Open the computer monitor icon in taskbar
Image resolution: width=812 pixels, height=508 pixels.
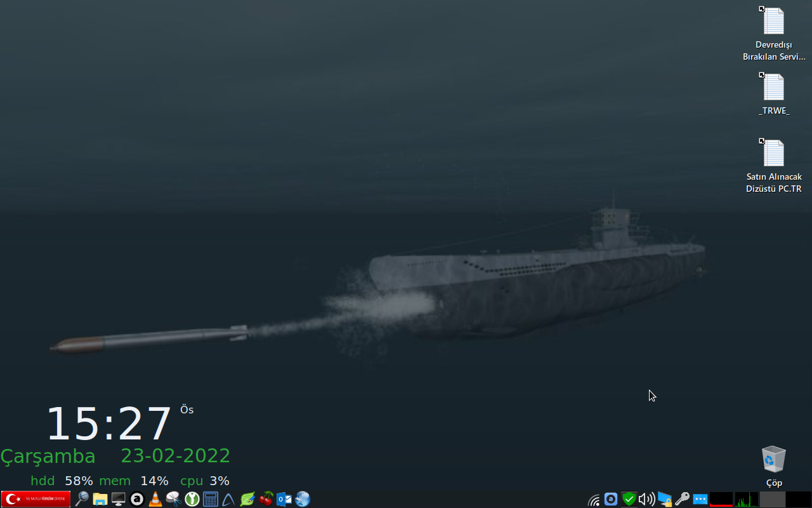(x=119, y=499)
